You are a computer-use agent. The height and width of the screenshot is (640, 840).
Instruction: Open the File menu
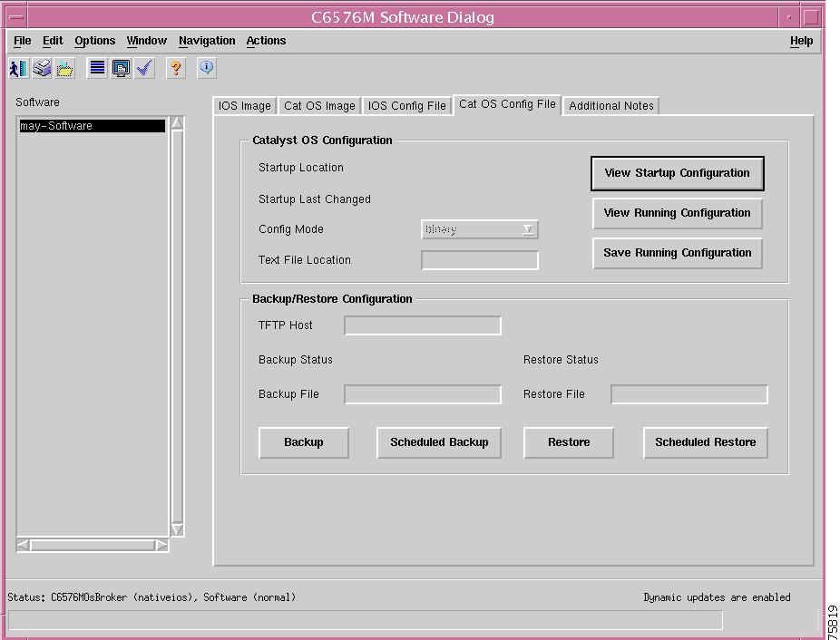[23, 41]
